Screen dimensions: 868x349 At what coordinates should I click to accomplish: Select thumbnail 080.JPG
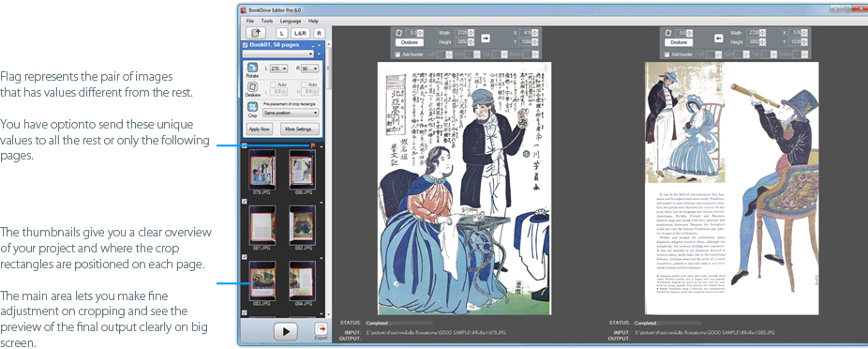tap(302, 170)
